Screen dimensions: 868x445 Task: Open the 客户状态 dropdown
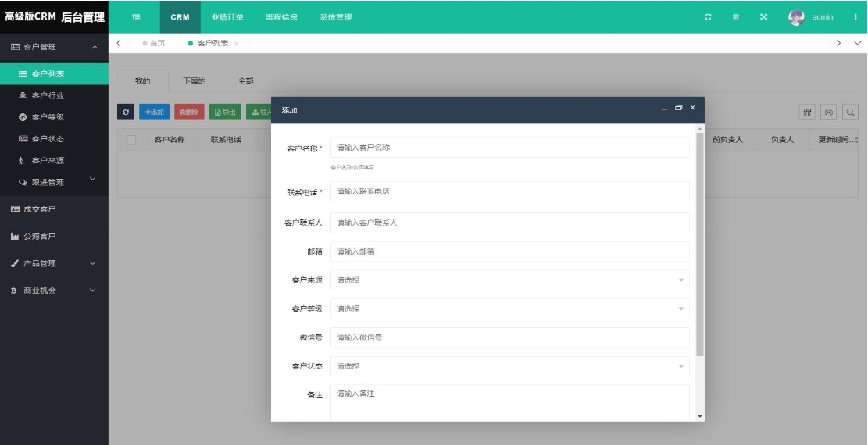(510, 366)
